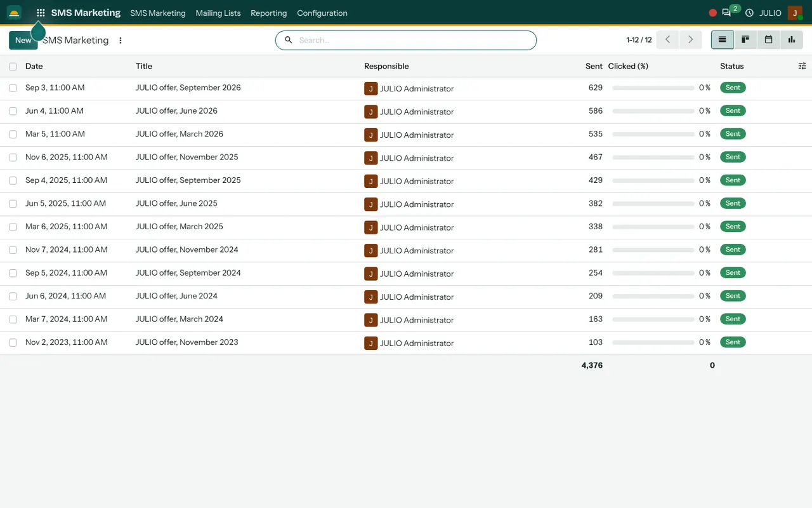Click avatar in March 2025 offer row
The height and width of the screenshot is (508, 812).
coord(370,227)
